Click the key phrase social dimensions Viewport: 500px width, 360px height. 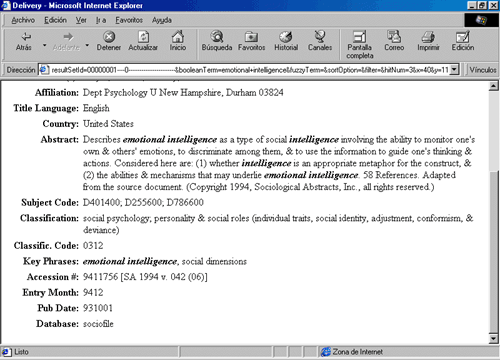214,261
